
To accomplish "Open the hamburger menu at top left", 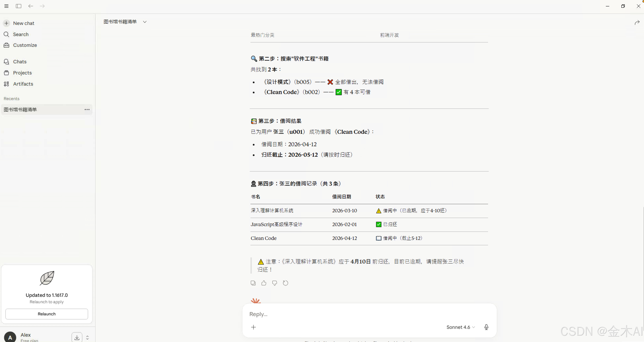I will tap(7, 6).
